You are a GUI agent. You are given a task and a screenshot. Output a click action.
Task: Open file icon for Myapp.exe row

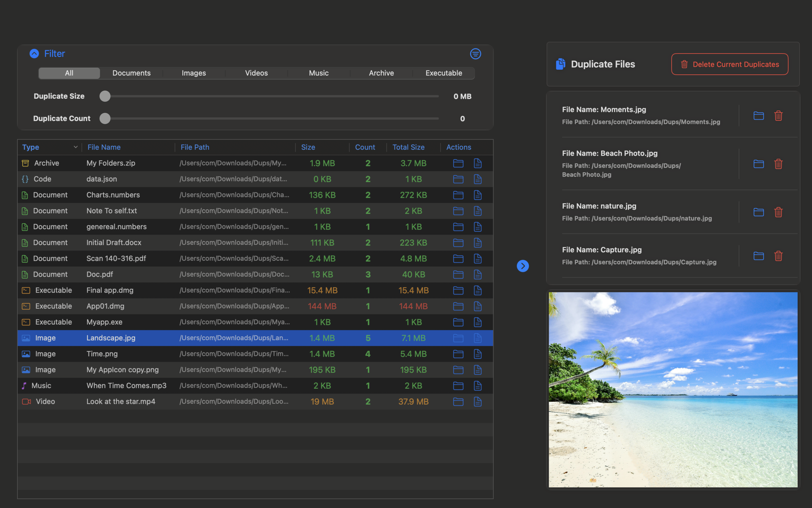[478, 322]
